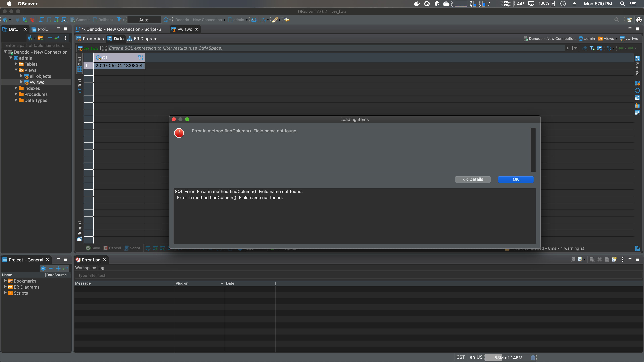Viewport: 644px width, 362px height.
Task: Click the << Details button in the dialog
Action: point(472,179)
